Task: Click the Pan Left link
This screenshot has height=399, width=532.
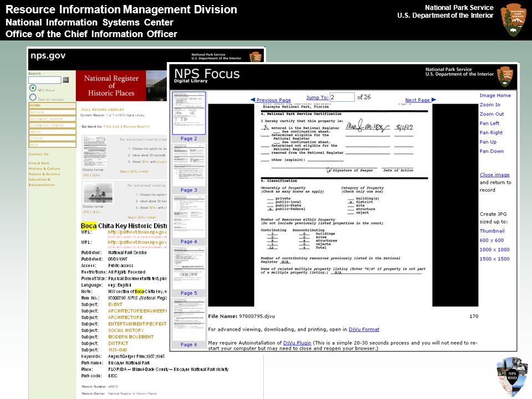Action: tap(489, 124)
